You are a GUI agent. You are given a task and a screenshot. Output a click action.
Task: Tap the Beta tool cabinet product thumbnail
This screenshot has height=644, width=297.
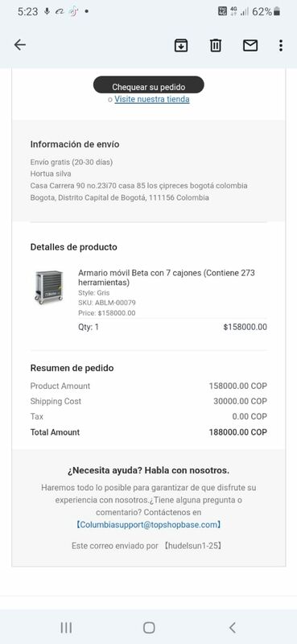click(x=49, y=287)
